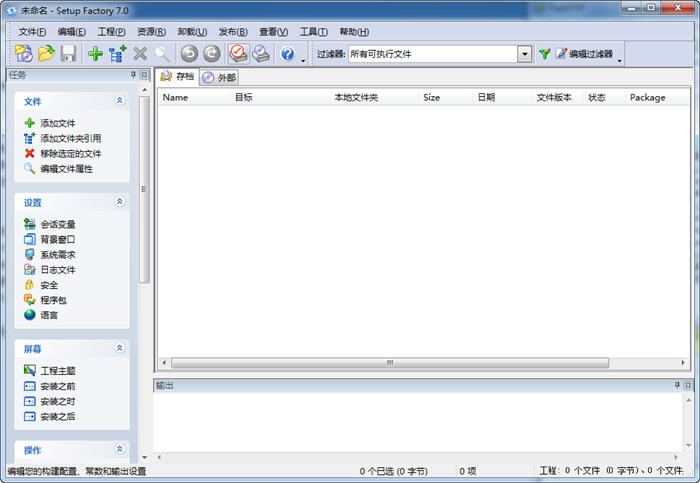Switch to the 存档 tab
This screenshot has height=483, width=700.
pos(178,76)
